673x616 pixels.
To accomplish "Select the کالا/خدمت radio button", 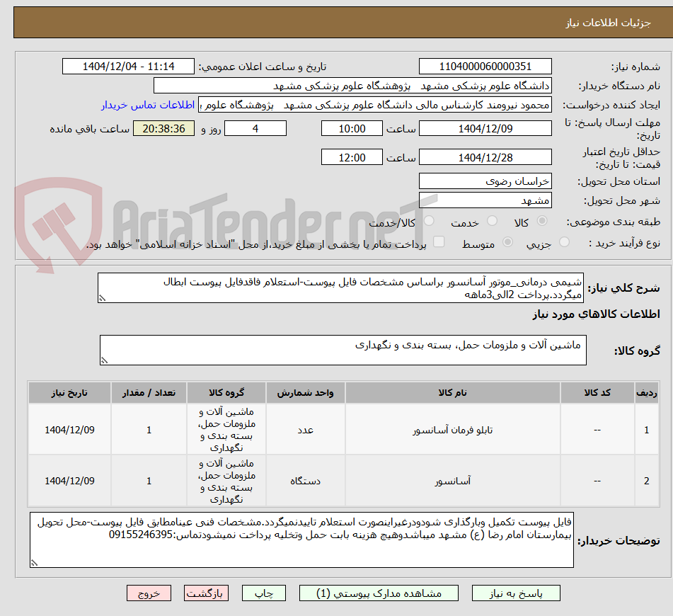I will (429, 221).
